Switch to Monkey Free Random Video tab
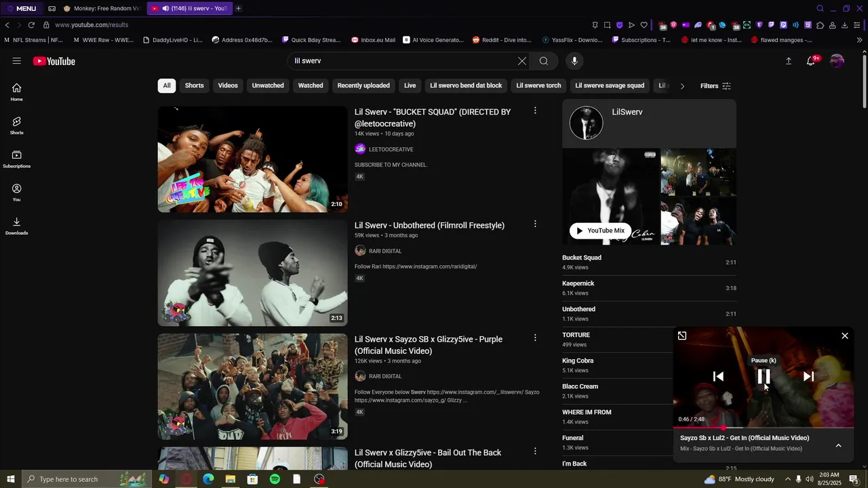The height and width of the screenshot is (488, 868). [x=102, y=8]
